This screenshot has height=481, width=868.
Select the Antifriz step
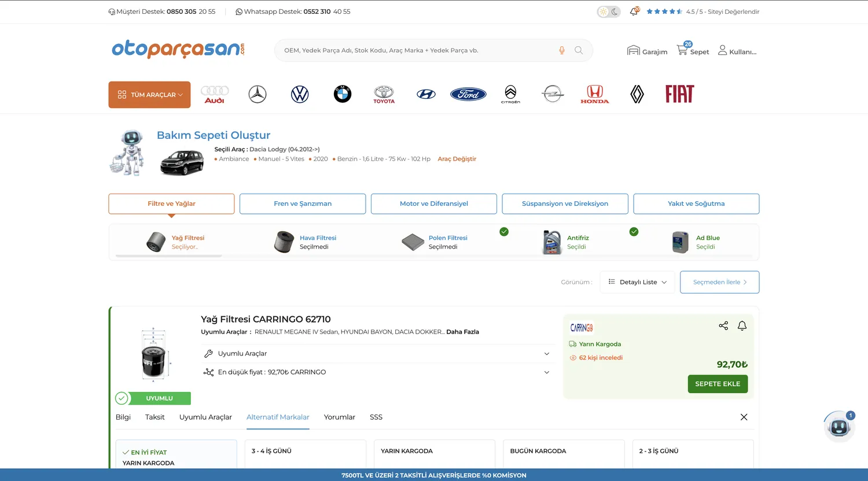click(x=565, y=242)
